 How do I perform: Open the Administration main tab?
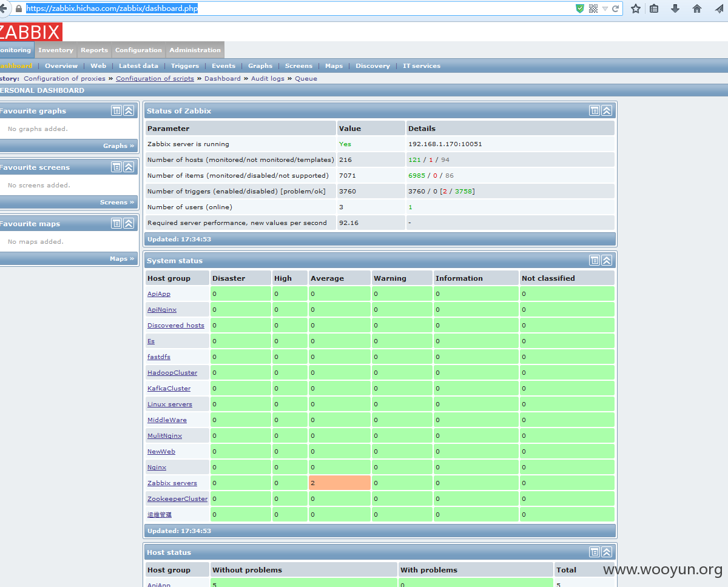(195, 50)
